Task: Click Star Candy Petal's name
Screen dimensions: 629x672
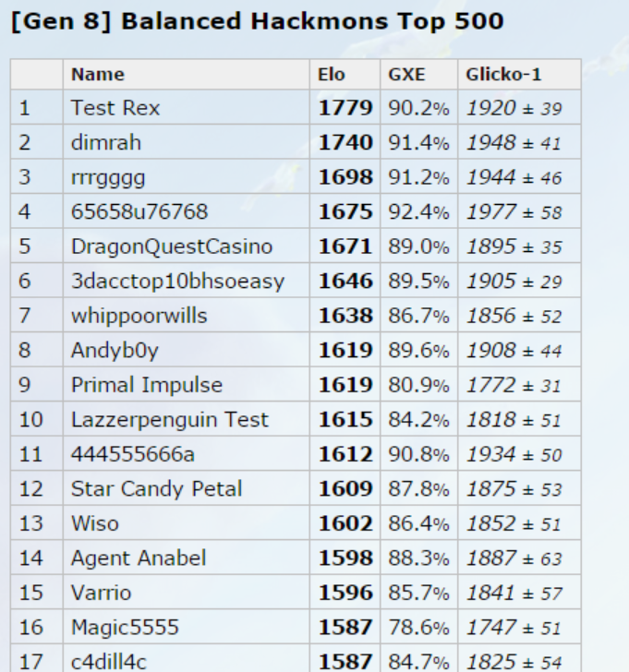Action: coord(156,489)
